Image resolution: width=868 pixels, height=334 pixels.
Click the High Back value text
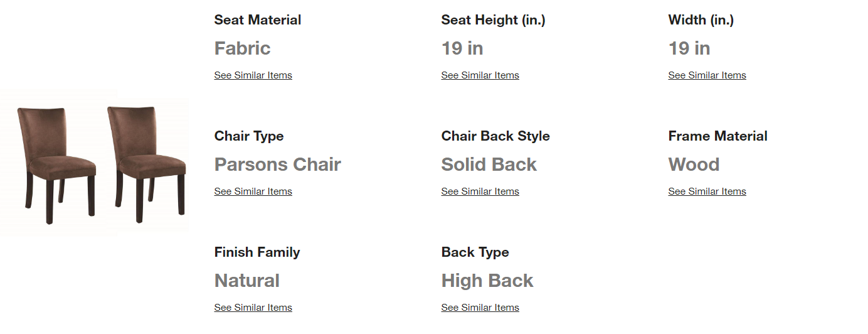(x=487, y=281)
